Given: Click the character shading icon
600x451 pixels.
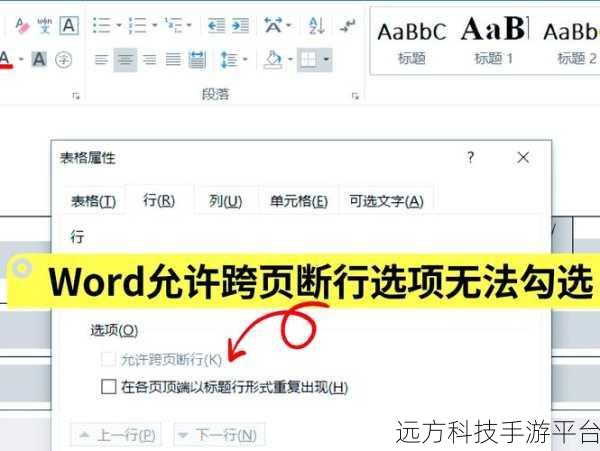Looking at the screenshot, I should point(39,60).
